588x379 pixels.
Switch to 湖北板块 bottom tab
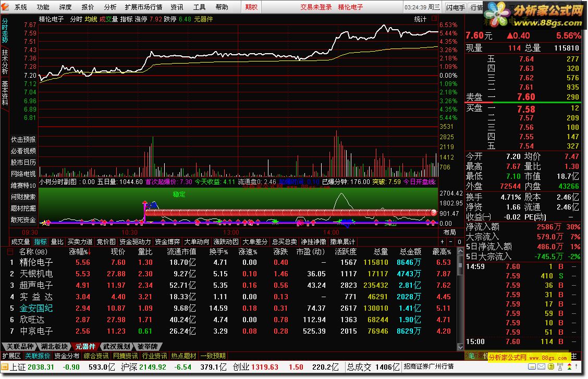pyautogui.click(x=54, y=346)
